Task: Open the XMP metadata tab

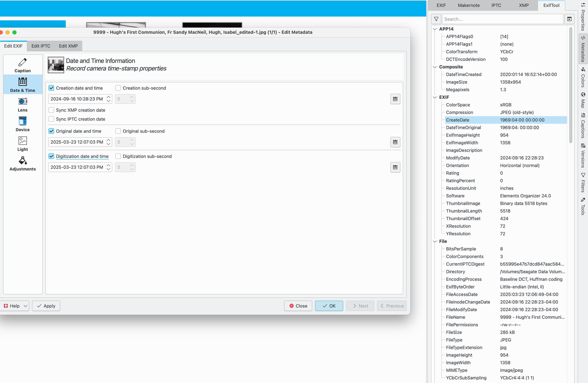Action: tap(524, 5)
